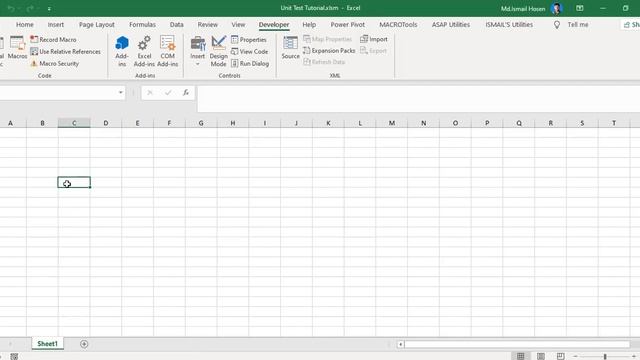
Task: Click the user account picture
Action: coord(556,8)
